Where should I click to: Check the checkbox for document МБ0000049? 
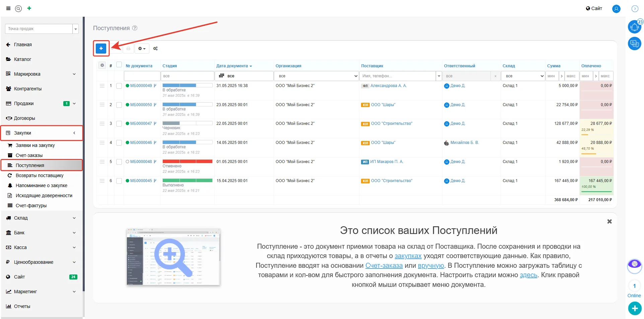[x=119, y=86]
